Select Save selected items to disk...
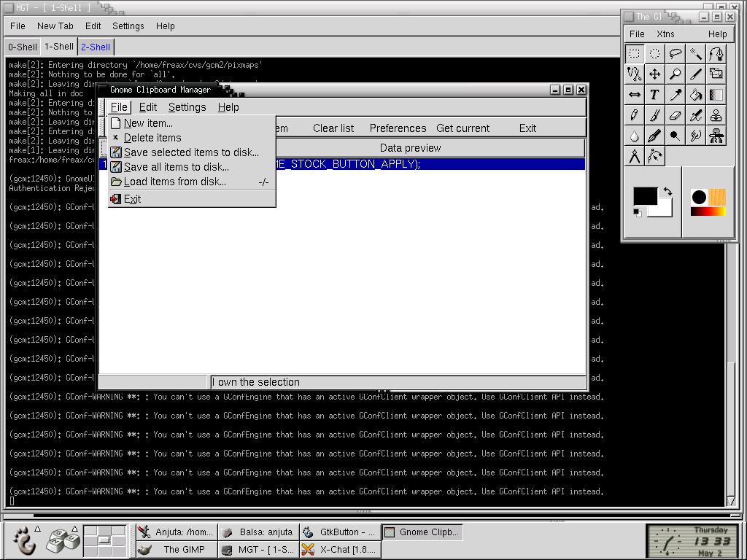Viewport: 747px width, 560px height. click(192, 152)
